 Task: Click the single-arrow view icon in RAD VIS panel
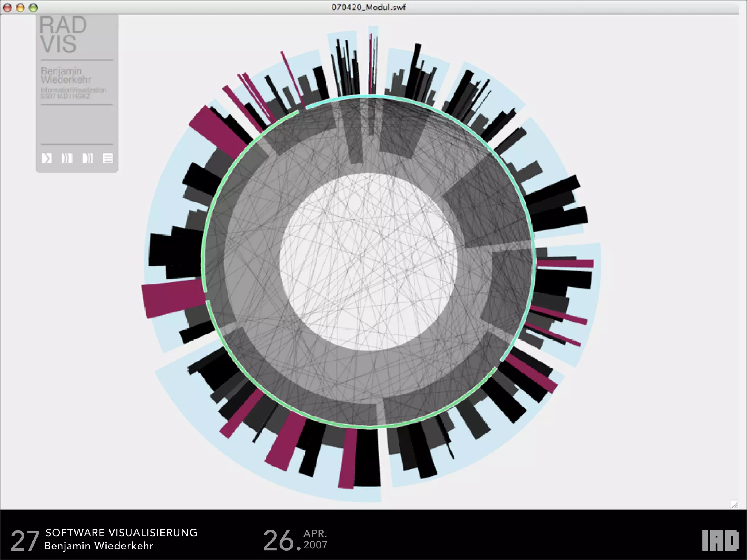point(47,158)
